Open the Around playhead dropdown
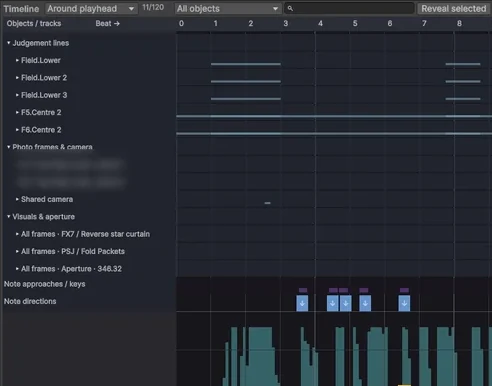492x386 pixels. click(x=91, y=9)
